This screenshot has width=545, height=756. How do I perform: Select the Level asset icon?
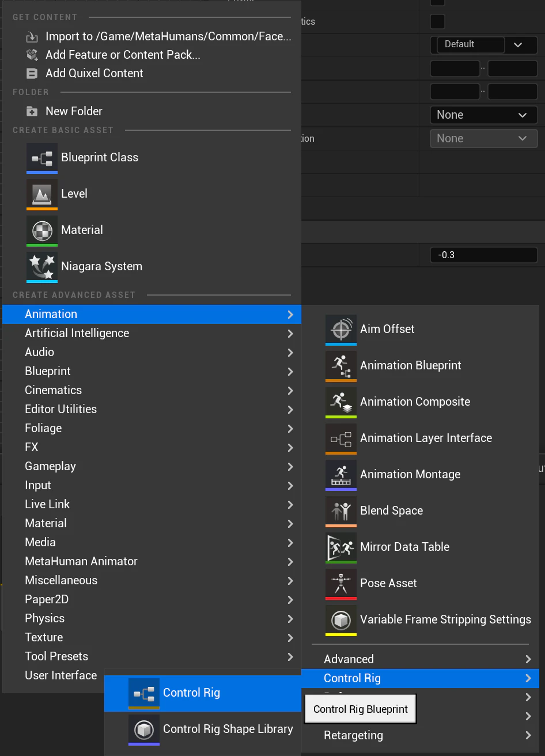coord(42,194)
